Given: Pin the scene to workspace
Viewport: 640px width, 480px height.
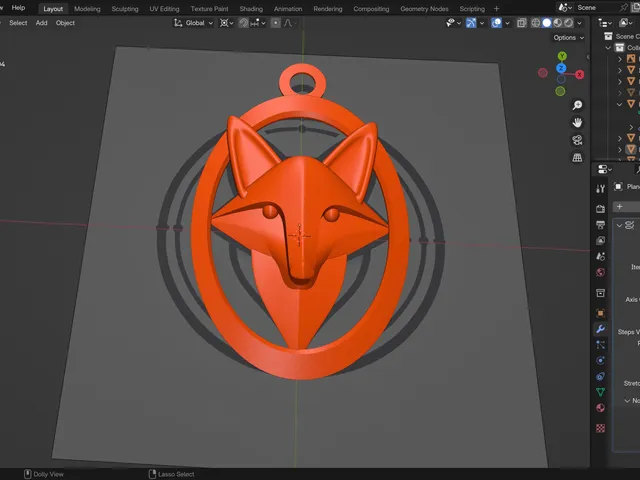Looking at the screenshot, I should [x=624, y=7].
